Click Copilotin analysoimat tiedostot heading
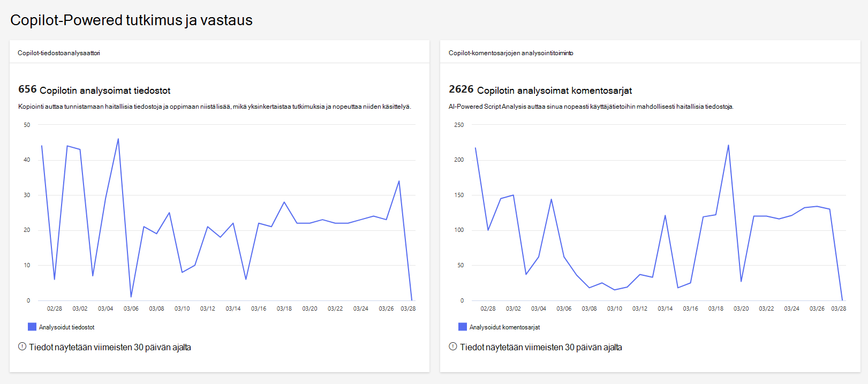 click(105, 91)
